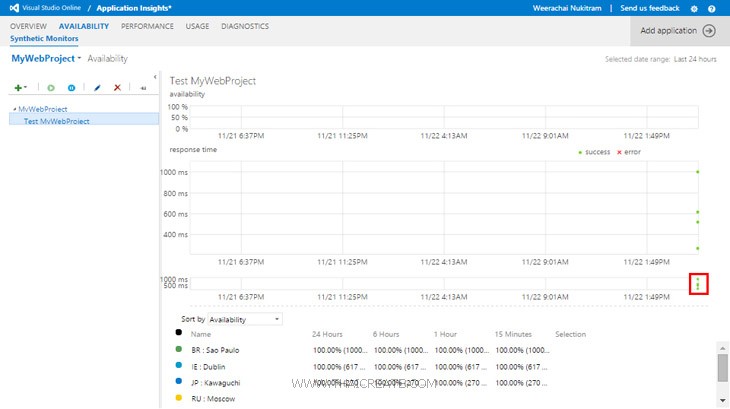Toggle the IE : Dublin color dot
This screenshot has width=730, height=409.
click(x=178, y=365)
